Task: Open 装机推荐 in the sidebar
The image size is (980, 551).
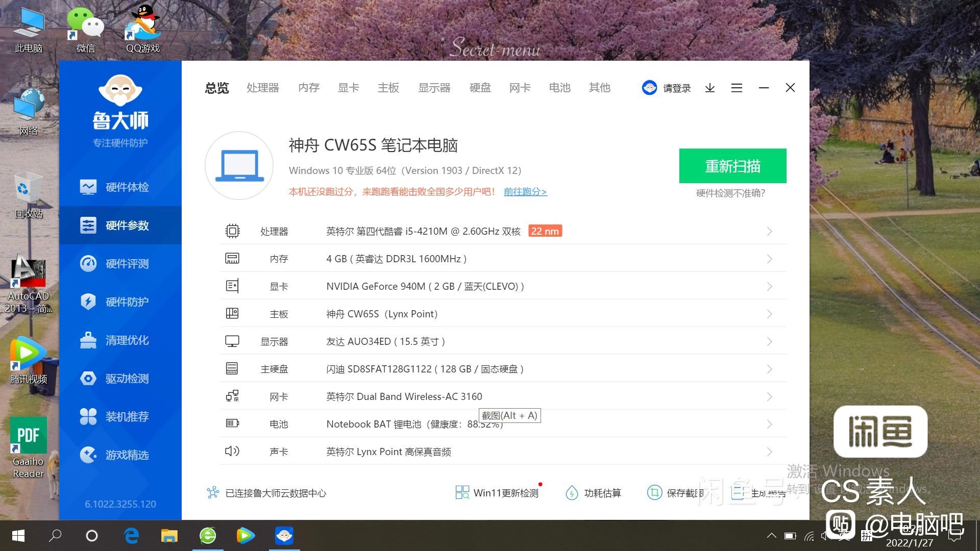Action: click(120, 417)
